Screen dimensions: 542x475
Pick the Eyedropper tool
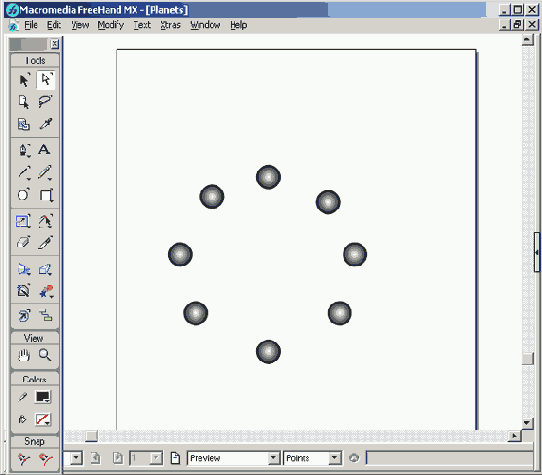tap(45, 124)
